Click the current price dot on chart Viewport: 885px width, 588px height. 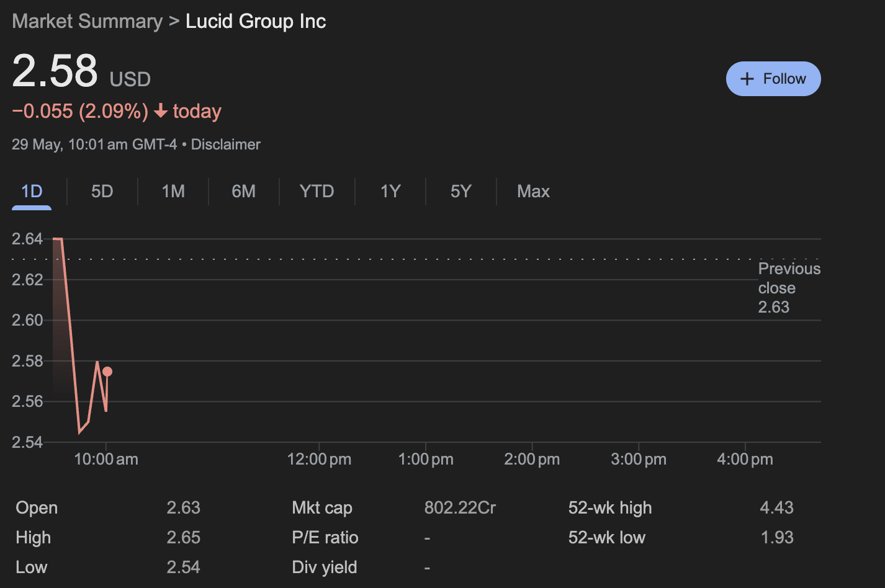[107, 372]
